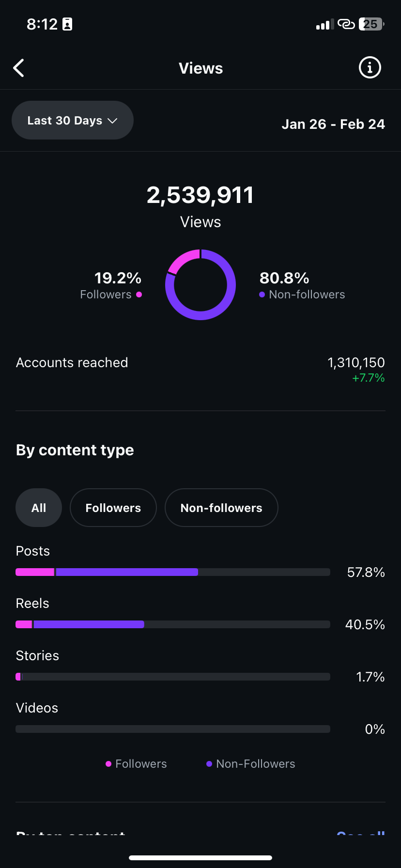Tap the Reels progress bar

tap(173, 624)
